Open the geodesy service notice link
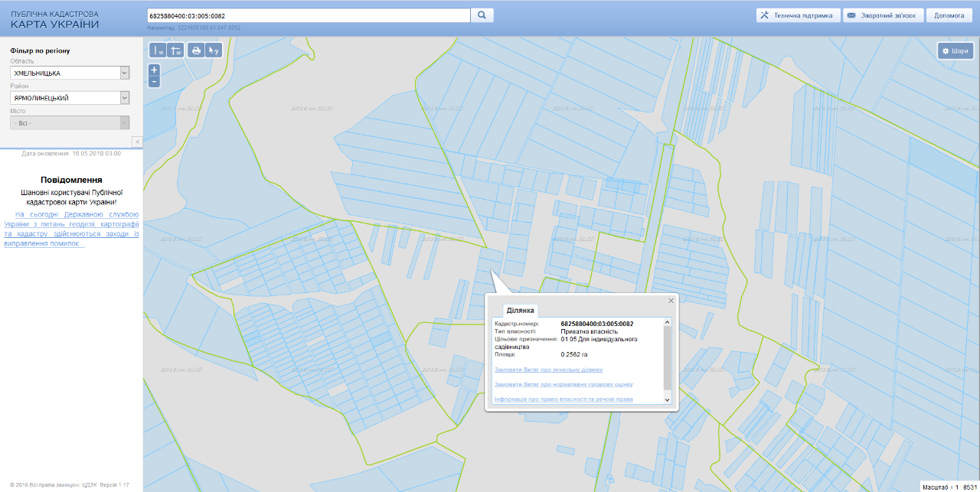The image size is (980, 492). [71, 229]
